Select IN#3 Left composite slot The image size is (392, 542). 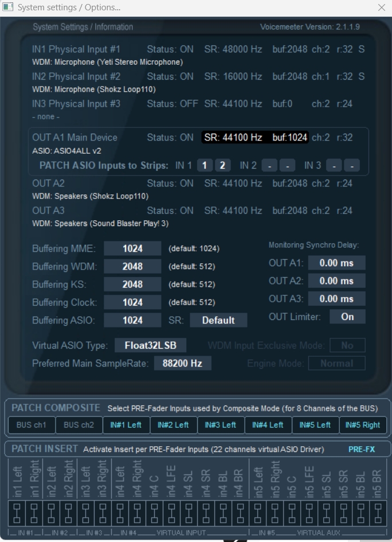point(221,425)
